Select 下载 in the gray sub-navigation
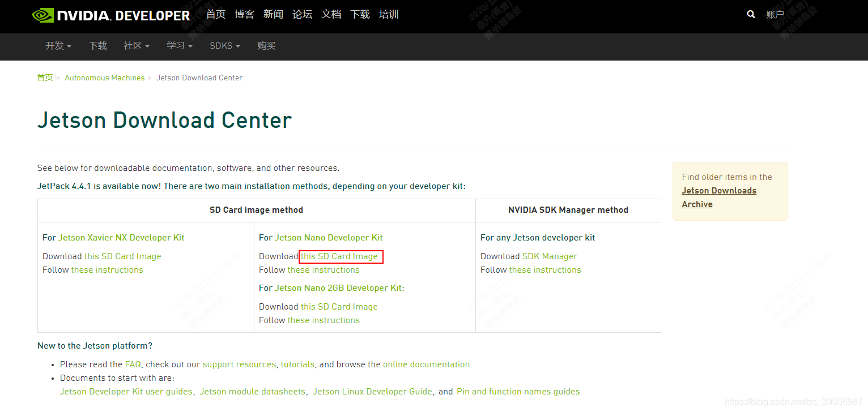Viewport: 868px width, 412px height. click(98, 46)
